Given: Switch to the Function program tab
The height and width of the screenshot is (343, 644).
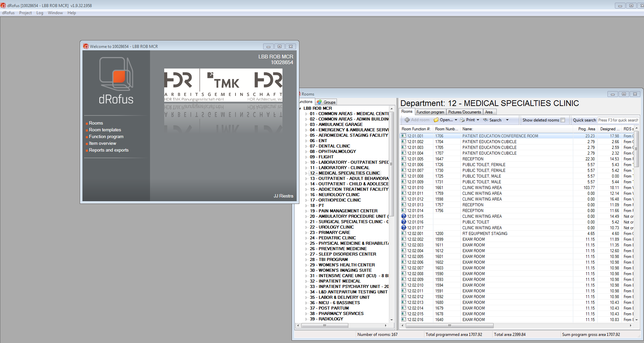Looking at the screenshot, I should (x=430, y=112).
